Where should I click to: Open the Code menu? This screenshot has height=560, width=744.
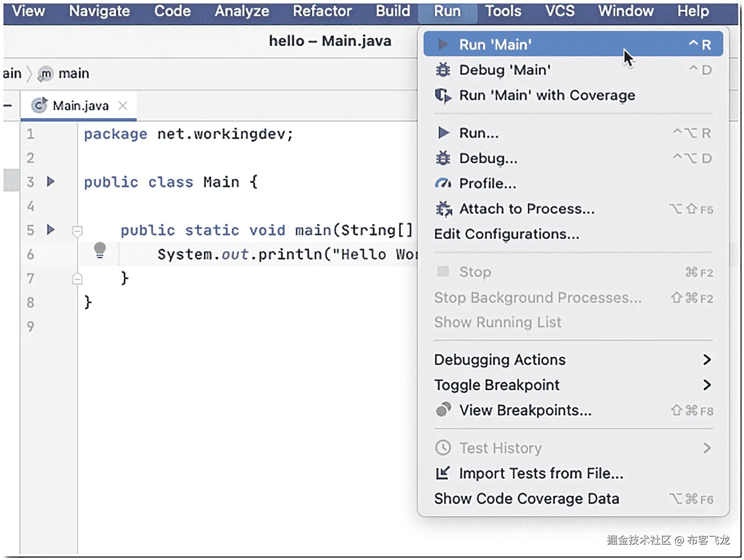click(x=173, y=11)
